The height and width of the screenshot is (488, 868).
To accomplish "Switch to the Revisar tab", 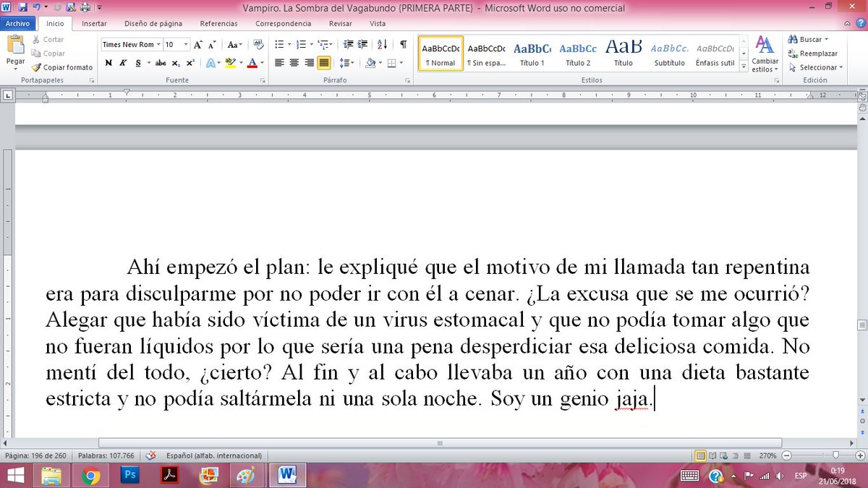I will (x=341, y=23).
